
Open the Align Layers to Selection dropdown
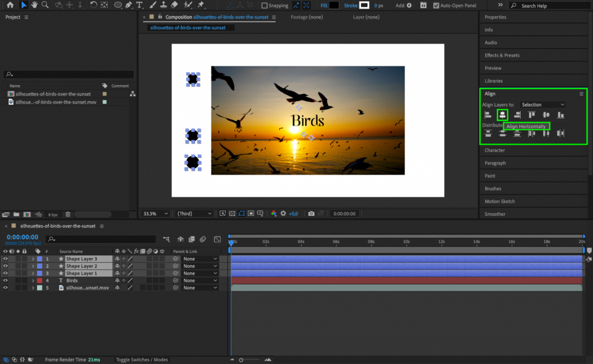tap(542, 104)
